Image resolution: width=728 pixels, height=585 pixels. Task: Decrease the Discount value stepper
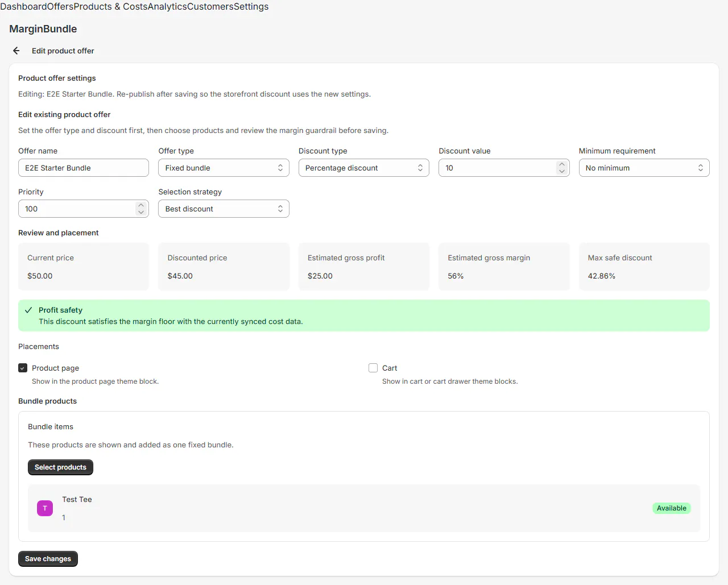pyautogui.click(x=562, y=171)
